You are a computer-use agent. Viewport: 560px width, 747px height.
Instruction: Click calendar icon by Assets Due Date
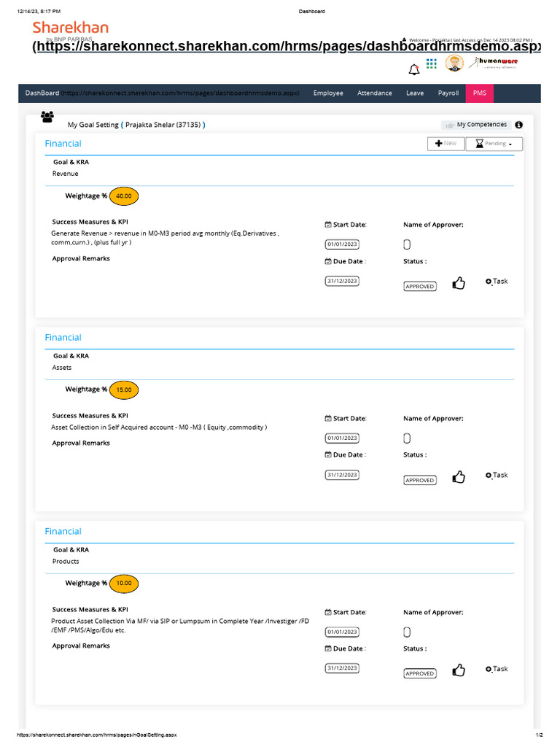(x=328, y=454)
